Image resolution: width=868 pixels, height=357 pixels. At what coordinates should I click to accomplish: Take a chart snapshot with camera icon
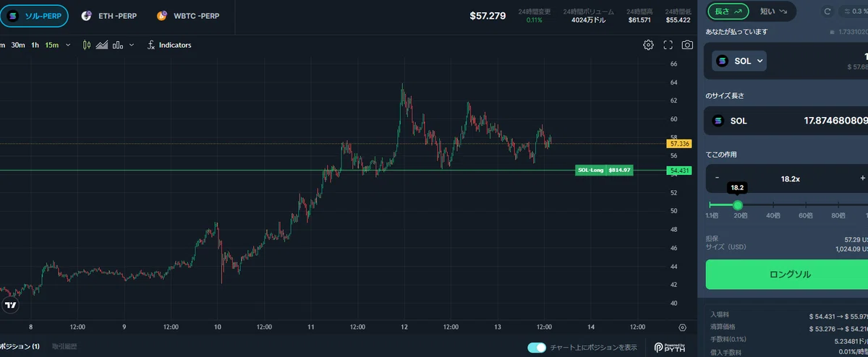[687, 45]
